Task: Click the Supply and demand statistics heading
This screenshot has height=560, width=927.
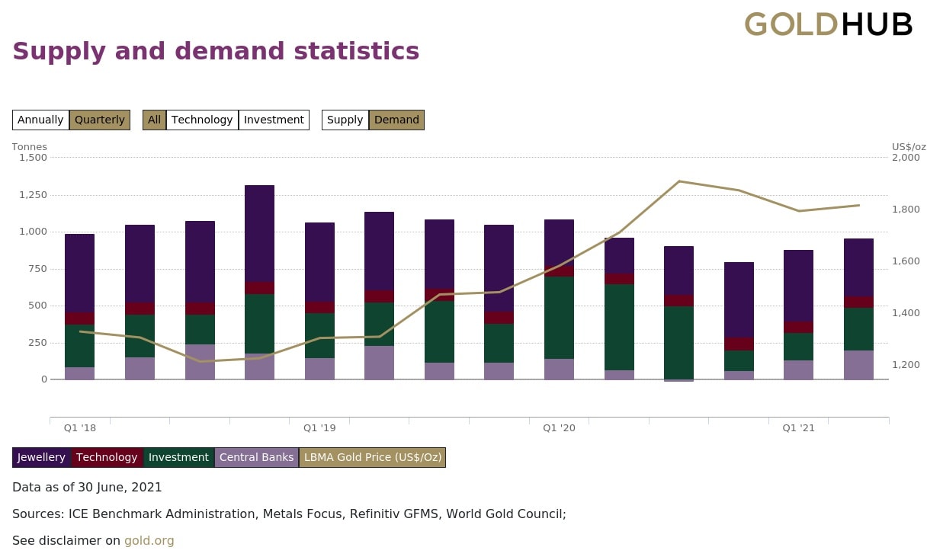Action: 216,51
